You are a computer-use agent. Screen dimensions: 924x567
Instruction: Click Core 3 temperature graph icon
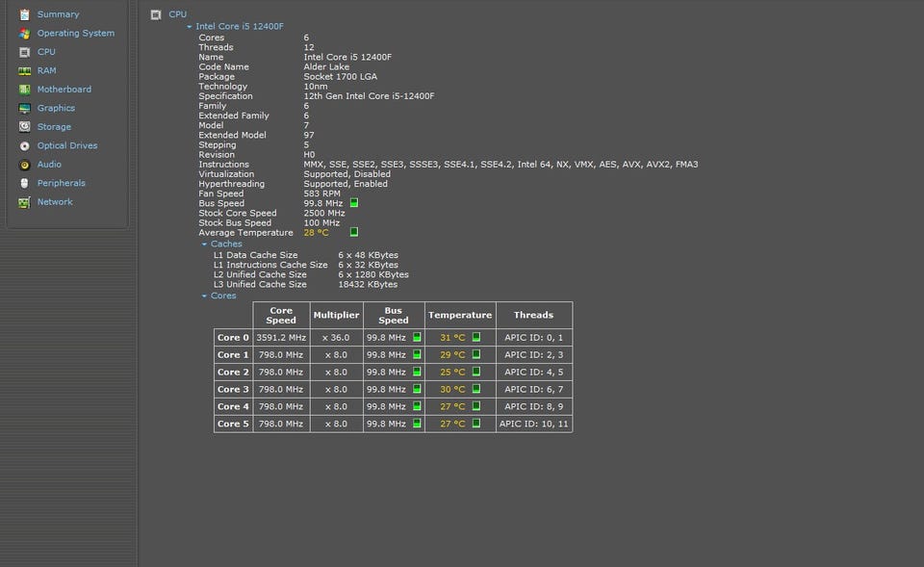476,388
